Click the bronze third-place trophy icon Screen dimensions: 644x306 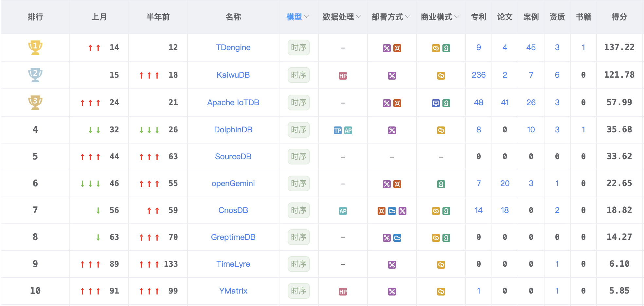[x=35, y=103]
